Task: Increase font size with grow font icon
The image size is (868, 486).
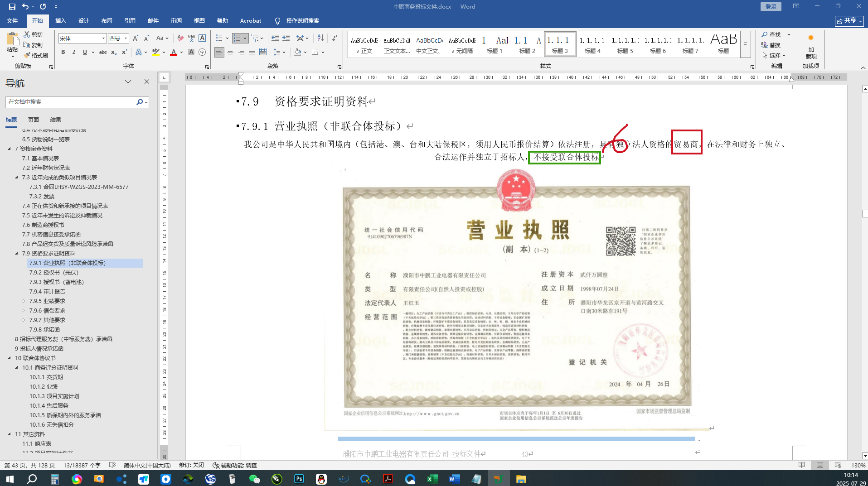Action: coord(136,38)
